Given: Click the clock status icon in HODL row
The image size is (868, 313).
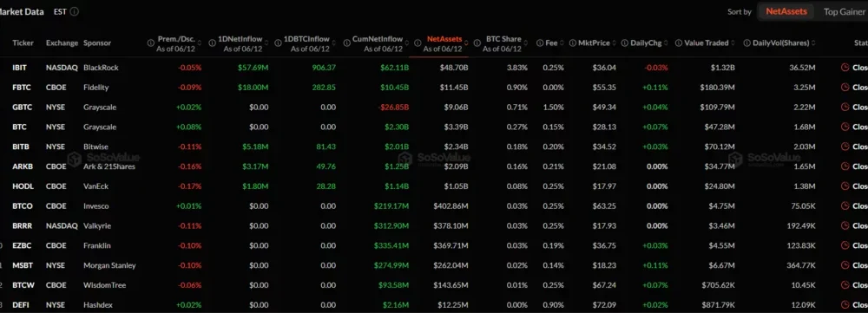Looking at the screenshot, I should click(x=845, y=186).
